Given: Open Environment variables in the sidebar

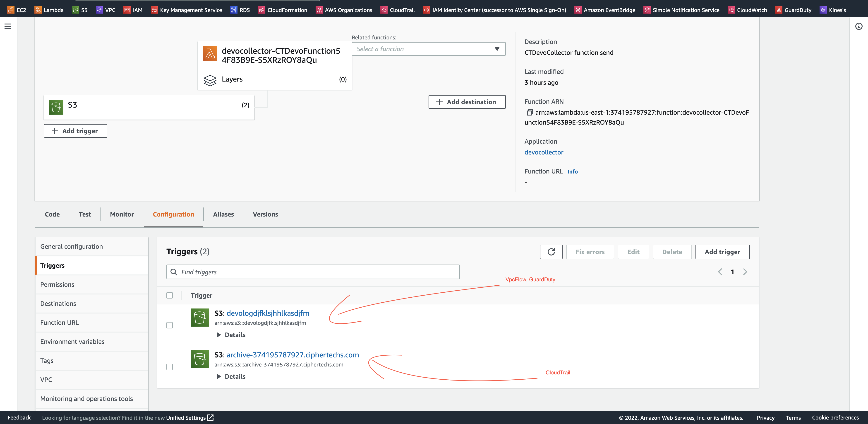Looking at the screenshot, I should coord(72,341).
